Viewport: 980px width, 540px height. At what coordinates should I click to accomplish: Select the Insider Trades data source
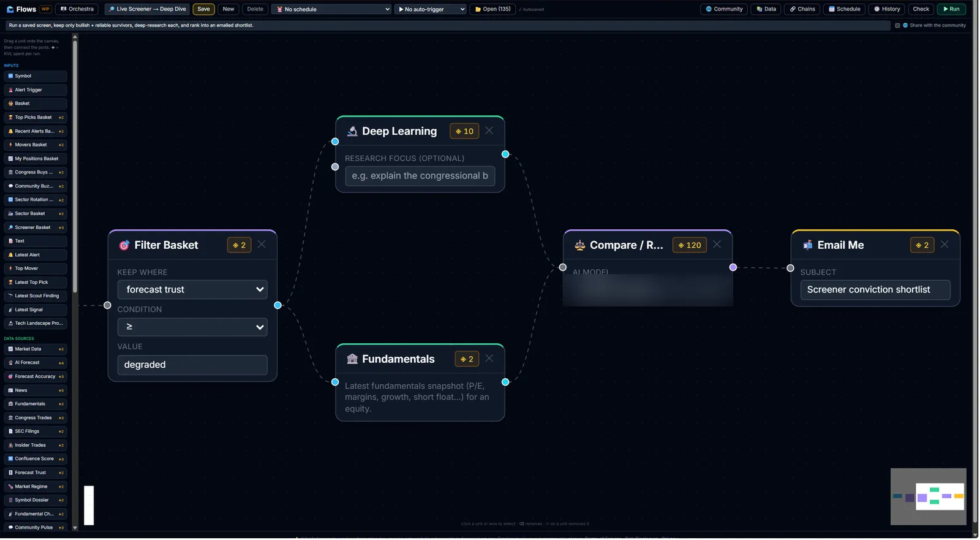[36, 445]
